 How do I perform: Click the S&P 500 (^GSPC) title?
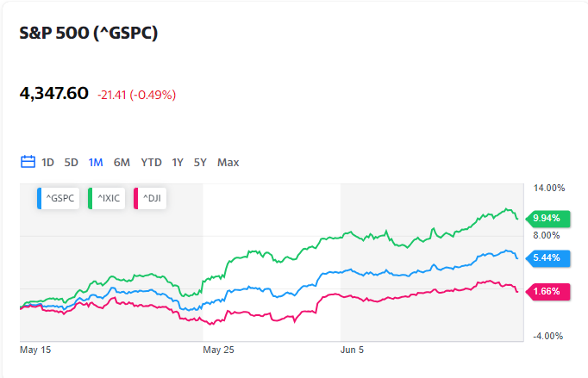tap(89, 34)
